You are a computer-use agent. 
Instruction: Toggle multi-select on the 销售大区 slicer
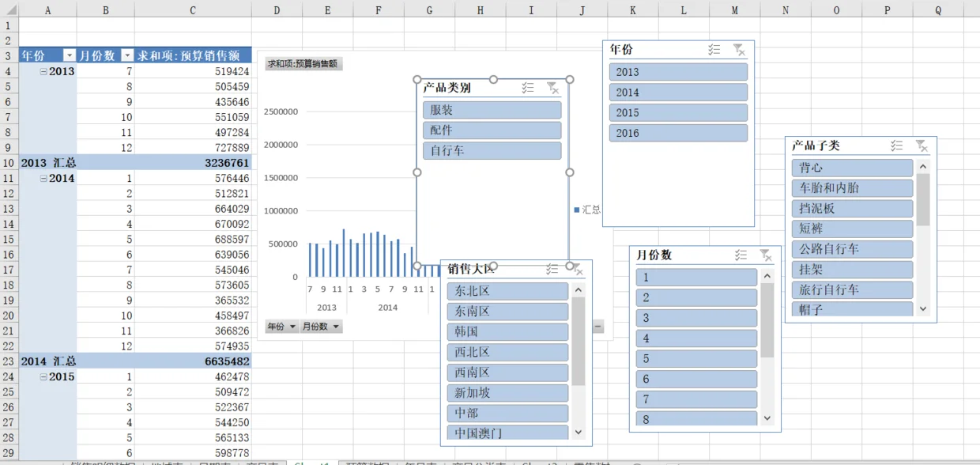[552, 270]
